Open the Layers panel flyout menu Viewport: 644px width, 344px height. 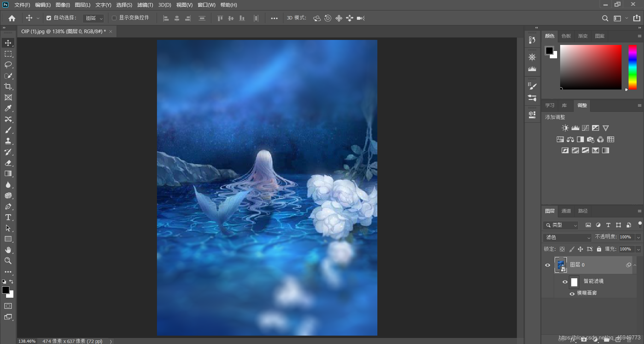point(639,211)
